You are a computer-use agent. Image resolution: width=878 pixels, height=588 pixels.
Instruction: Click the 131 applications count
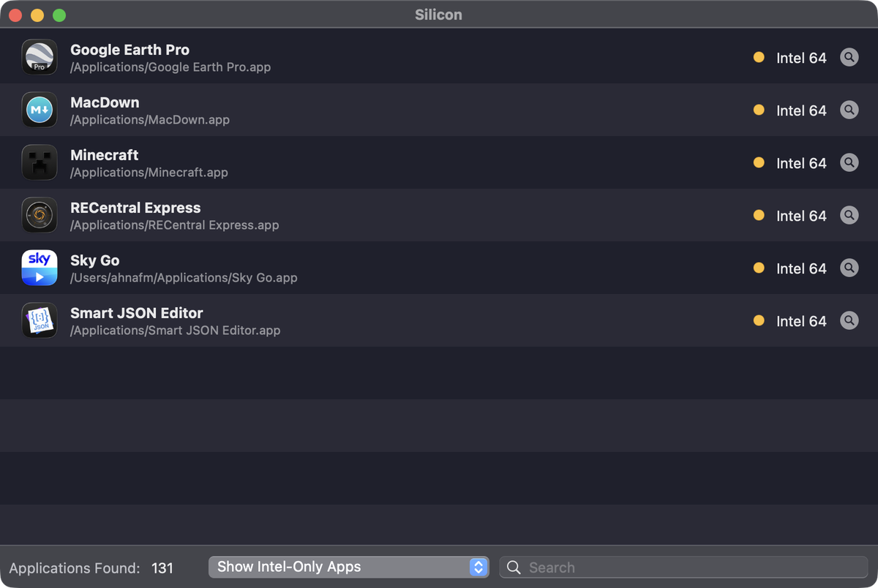pos(162,568)
